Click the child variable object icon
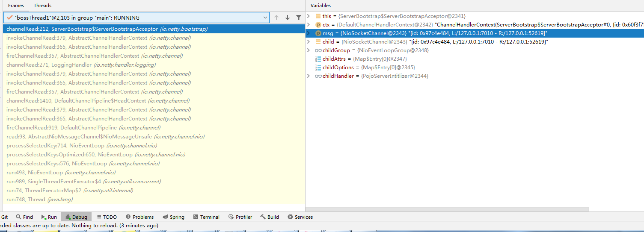The image size is (644, 232). [x=318, y=42]
